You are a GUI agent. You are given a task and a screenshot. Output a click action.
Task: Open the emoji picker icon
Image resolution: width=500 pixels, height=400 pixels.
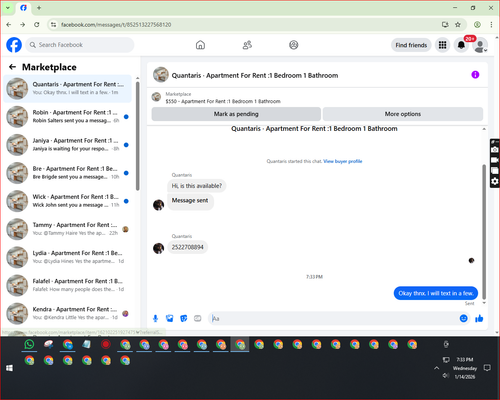click(x=463, y=318)
